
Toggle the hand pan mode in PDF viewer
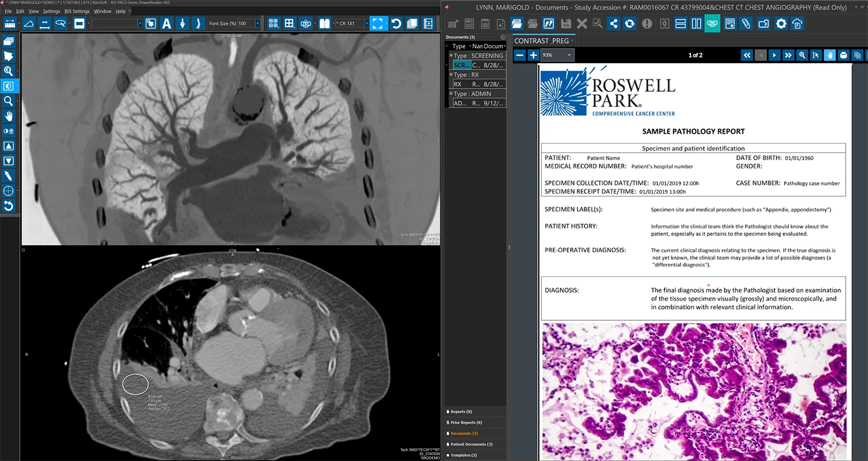pyautogui.click(x=830, y=55)
